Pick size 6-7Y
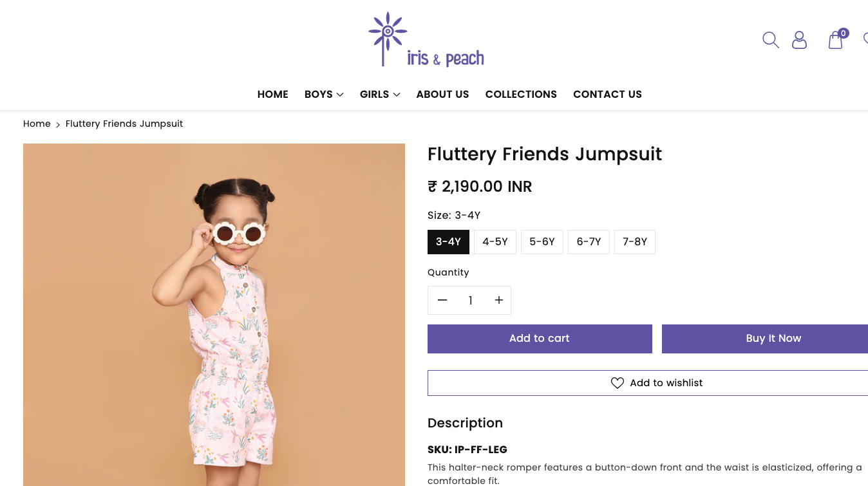Viewport: 868px width, 486px height. [589, 242]
